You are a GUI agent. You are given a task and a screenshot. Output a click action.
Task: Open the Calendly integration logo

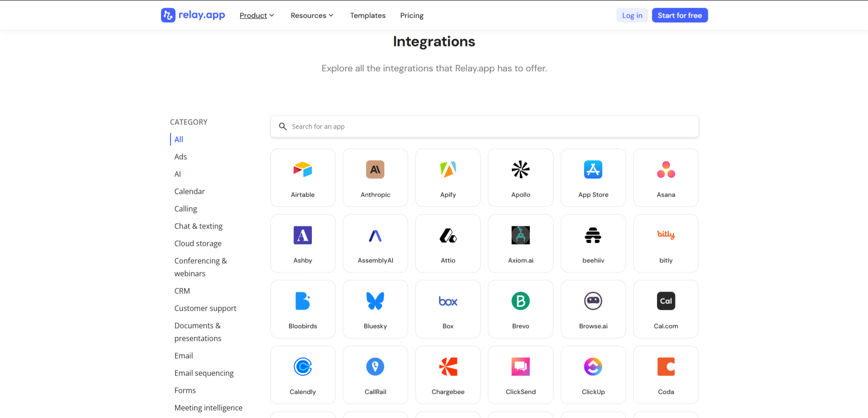point(303,367)
